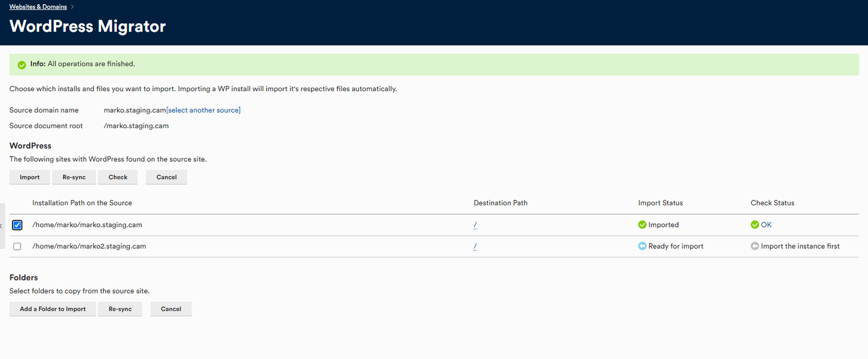
Task: Click the grey Import the instance first icon
Action: [755, 246]
